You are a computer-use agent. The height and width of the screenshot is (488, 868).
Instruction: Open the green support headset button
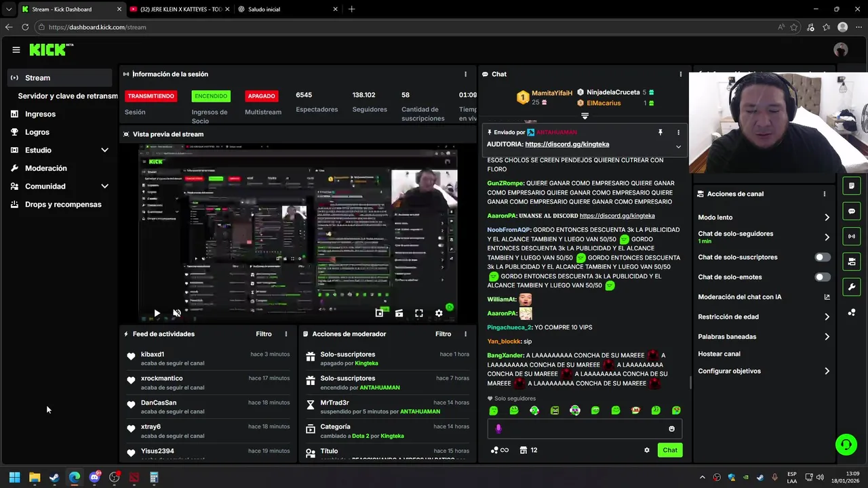coord(846,445)
